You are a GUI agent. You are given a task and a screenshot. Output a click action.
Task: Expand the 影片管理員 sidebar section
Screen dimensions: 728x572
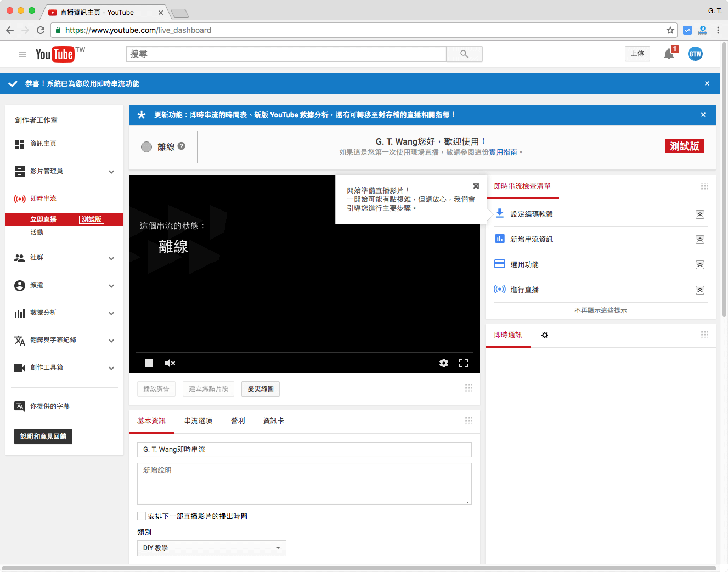pos(111,171)
